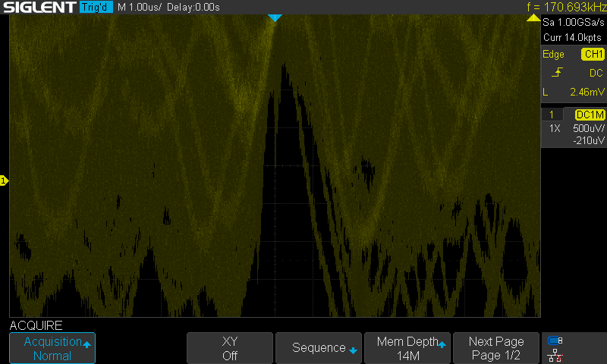The height and width of the screenshot is (364, 607).
Task: Click the DC1M coupling badge
Action: coord(589,115)
